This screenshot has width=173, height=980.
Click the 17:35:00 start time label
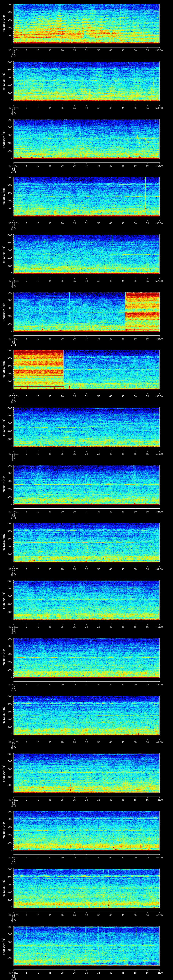(x=13, y=396)
